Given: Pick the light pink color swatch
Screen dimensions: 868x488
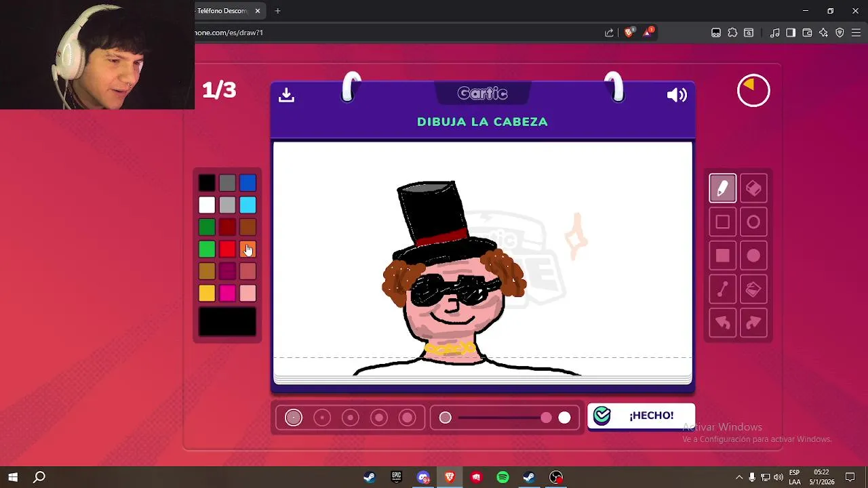Looking at the screenshot, I should [248, 293].
